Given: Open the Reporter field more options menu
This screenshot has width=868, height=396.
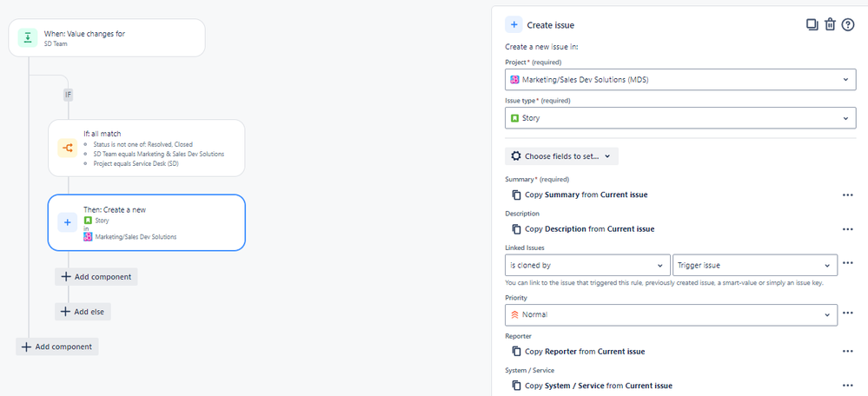Looking at the screenshot, I should tap(847, 351).
